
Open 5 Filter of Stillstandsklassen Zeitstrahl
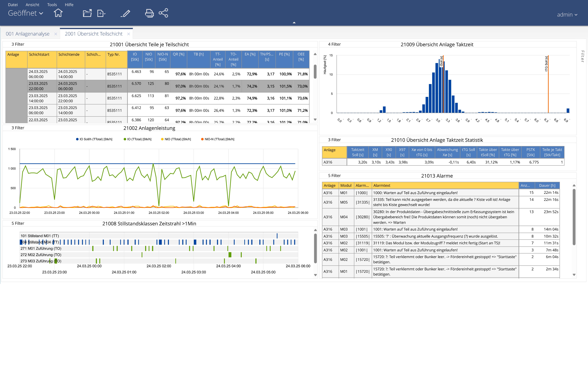tap(18, 223)
